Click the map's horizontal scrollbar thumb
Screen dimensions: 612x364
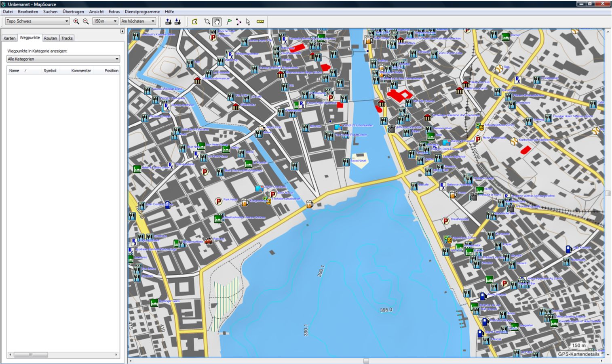tap(366, 361)
